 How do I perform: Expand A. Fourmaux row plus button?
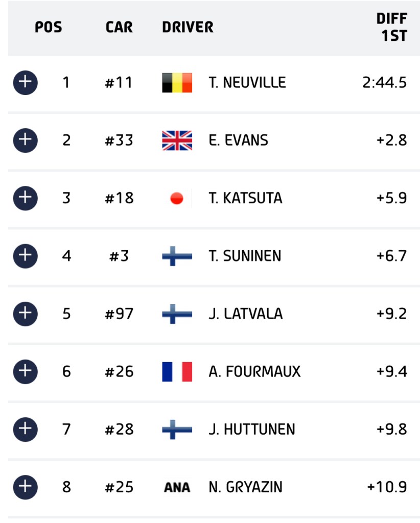point(26,372)
